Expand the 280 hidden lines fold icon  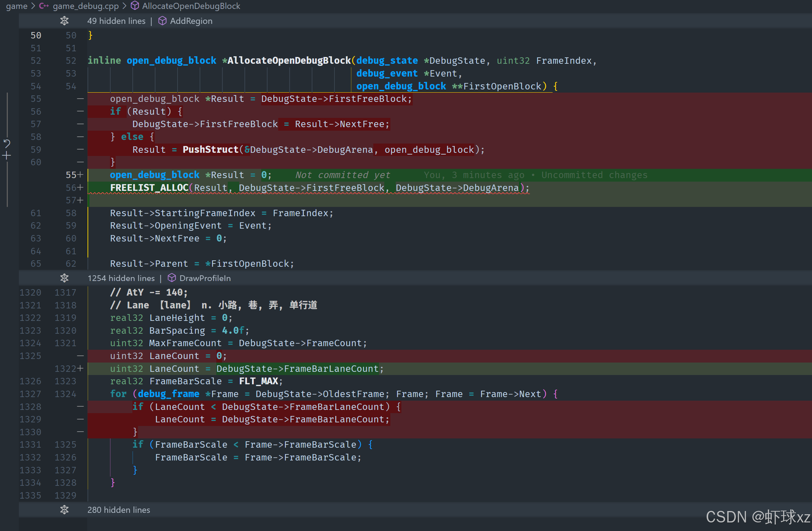[x=64, y=510]
